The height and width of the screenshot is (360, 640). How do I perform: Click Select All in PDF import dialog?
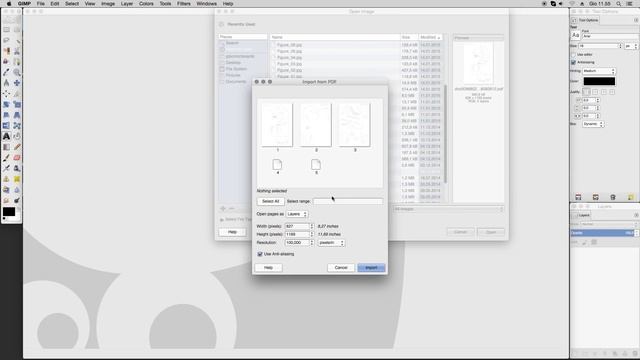click(x=271, y=201)
